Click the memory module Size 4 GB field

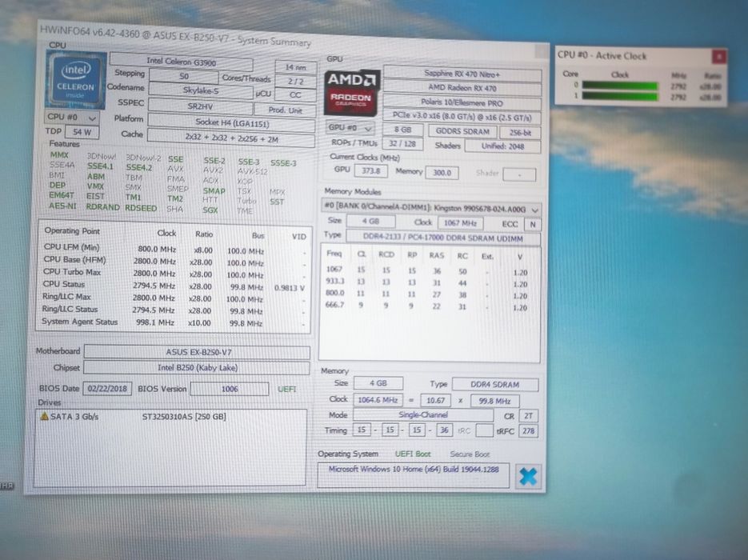(x=370, y=222)
